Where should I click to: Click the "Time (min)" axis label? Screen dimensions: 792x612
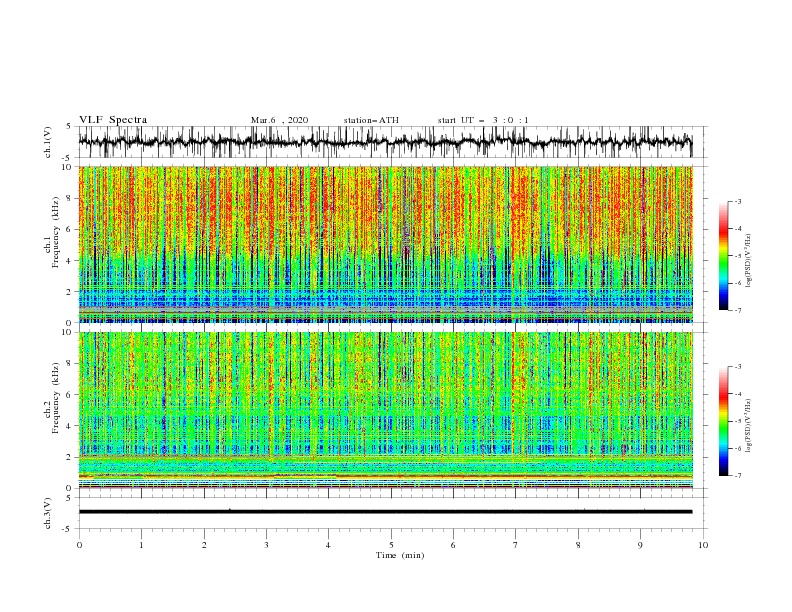pos(400,555)
